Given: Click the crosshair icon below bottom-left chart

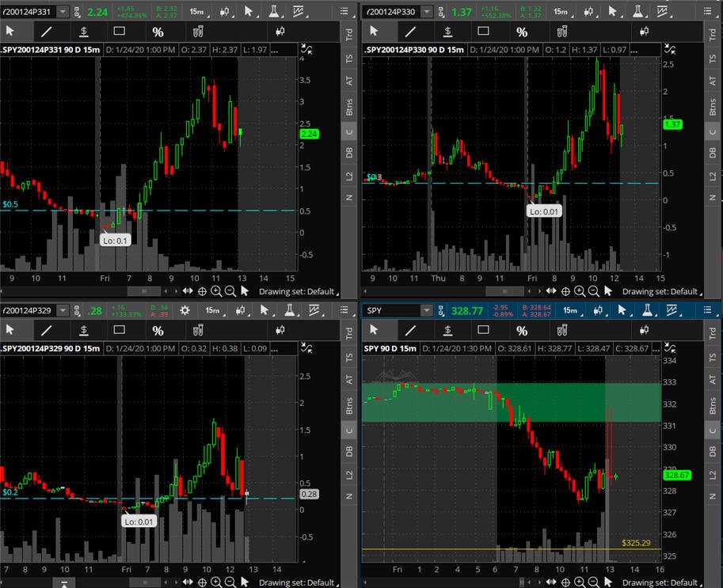Looking at the screenshot, I should click(202, 582).
